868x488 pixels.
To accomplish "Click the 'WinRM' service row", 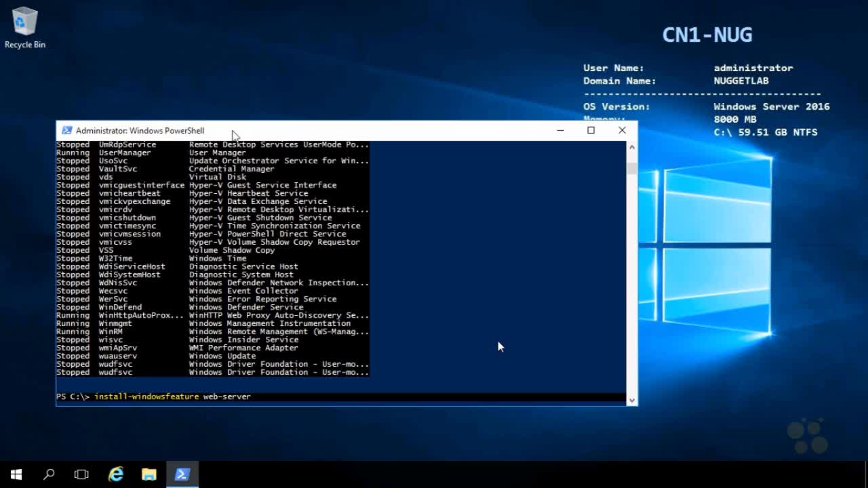I will (x=212, y=331).
